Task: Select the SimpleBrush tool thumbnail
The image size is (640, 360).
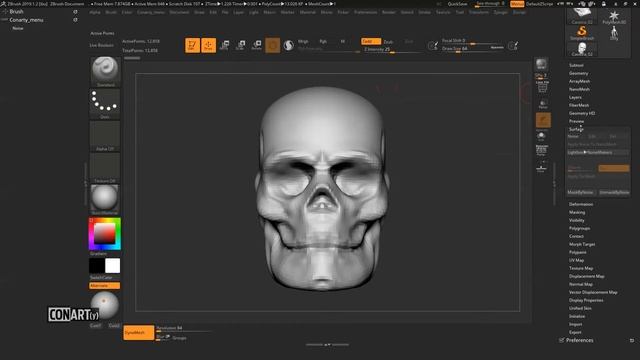Action: pos(582,33)
